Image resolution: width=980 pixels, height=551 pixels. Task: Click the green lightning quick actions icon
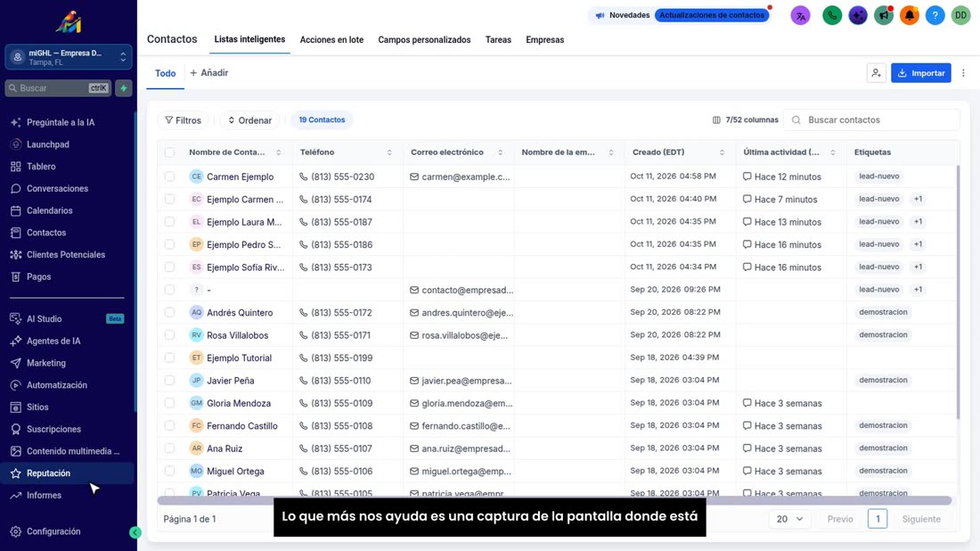[124, 88]
